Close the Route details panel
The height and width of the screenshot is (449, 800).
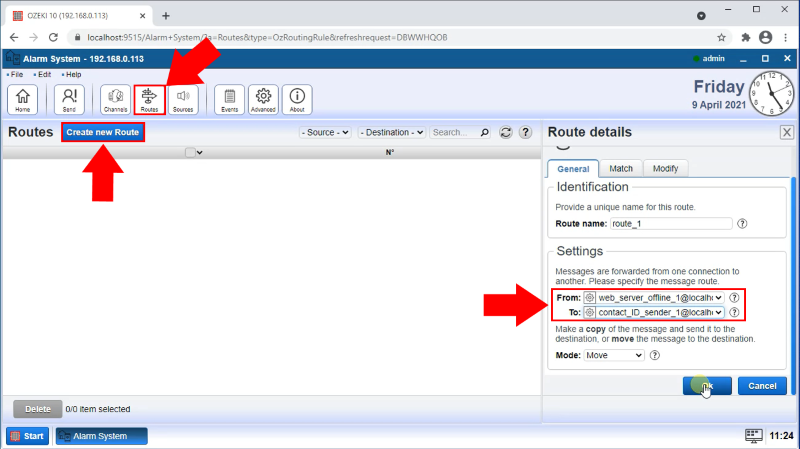pyautogui.click(x=787, y=132)
